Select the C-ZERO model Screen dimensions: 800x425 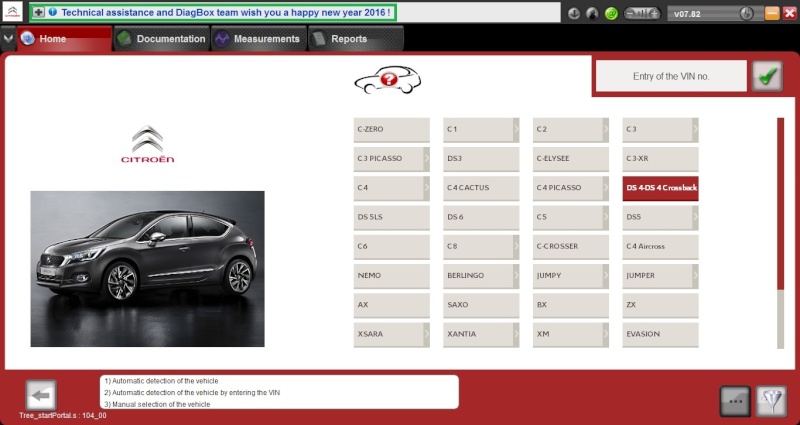pos(391,130)
